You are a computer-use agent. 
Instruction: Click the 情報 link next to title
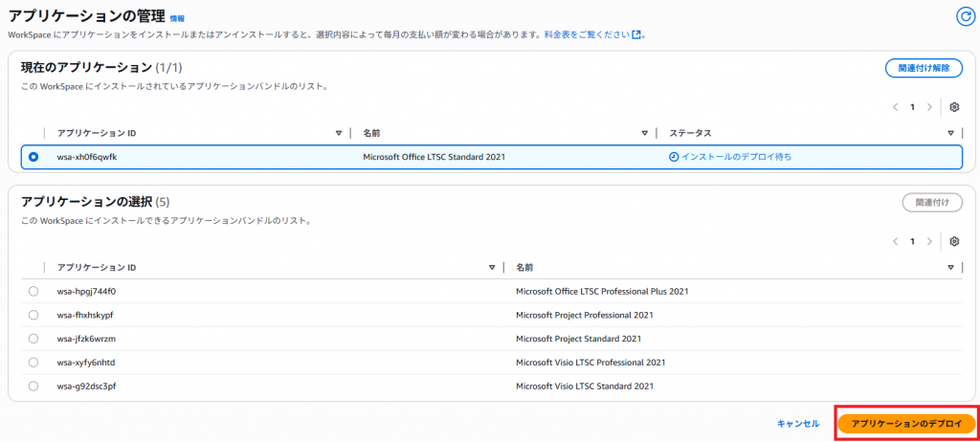point(177,18)
